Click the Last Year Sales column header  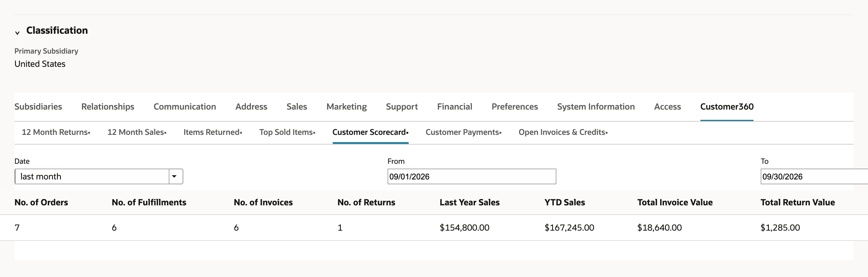(470, 202)
